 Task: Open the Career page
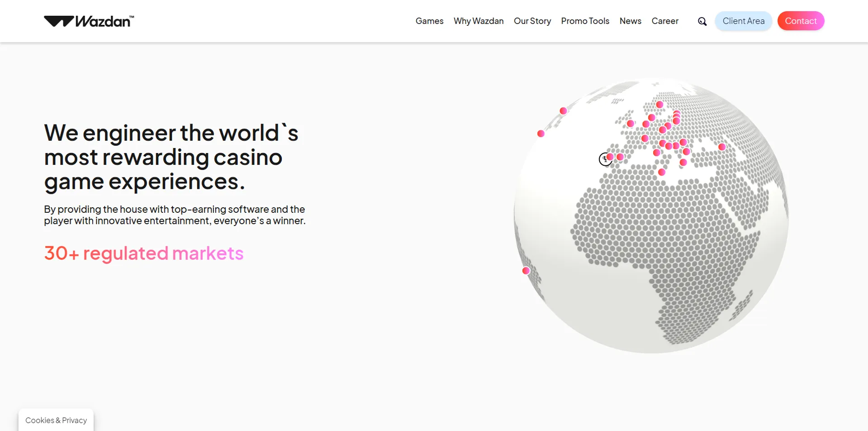[x=664, y=21]
